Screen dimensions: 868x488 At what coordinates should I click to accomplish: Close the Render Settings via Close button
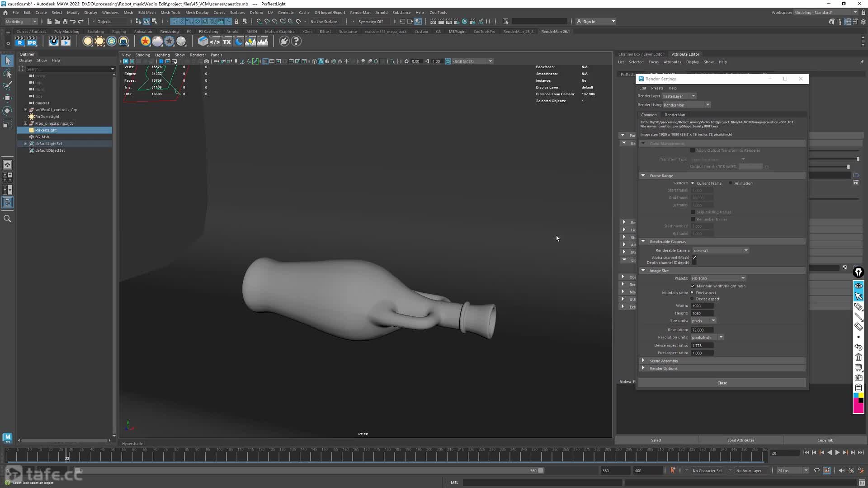pos(722,383)
